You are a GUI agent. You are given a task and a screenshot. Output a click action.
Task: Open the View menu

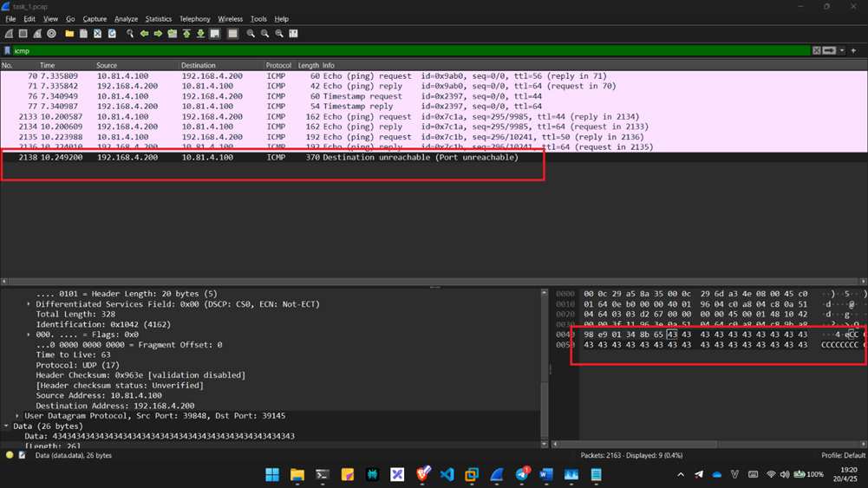[x=50, y=19]
